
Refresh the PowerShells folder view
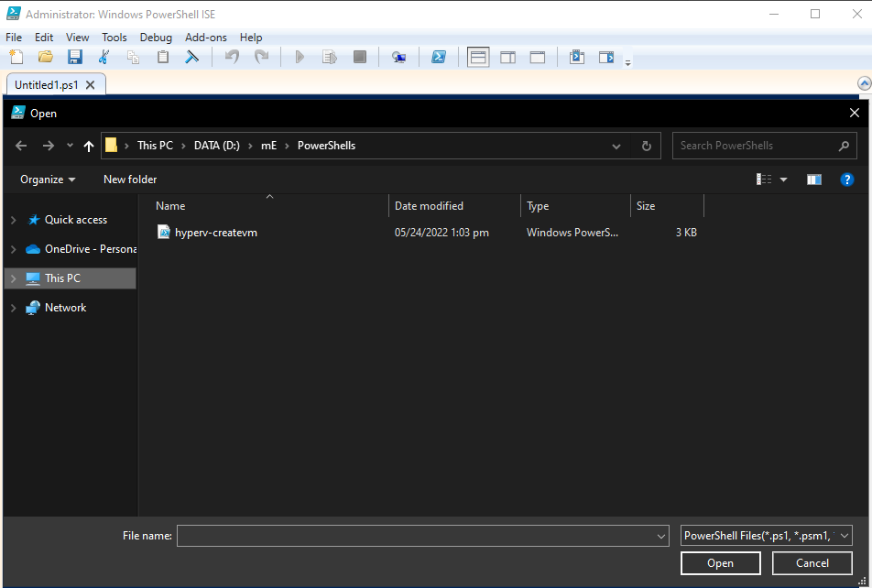[x=647, y=146]
